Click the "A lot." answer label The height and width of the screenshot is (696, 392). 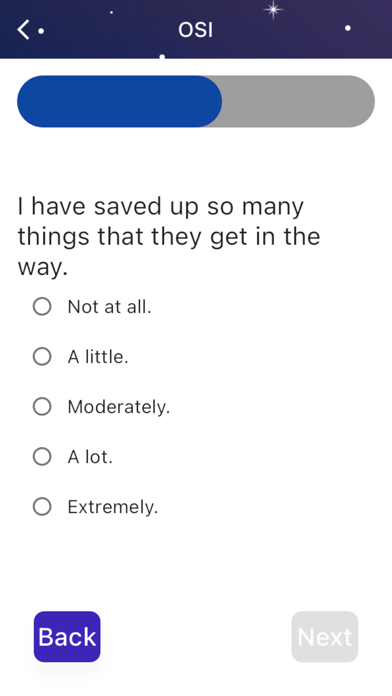click(x=90, y=457)
